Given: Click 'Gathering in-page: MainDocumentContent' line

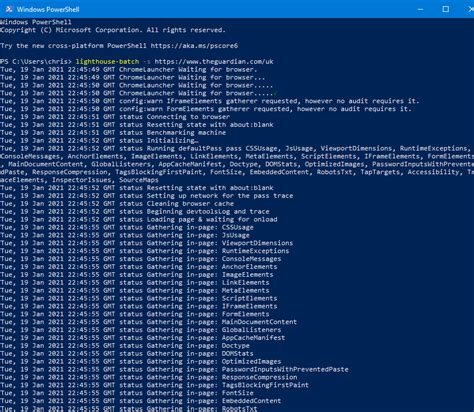Looking at the screenshot, I should point(148,322).
